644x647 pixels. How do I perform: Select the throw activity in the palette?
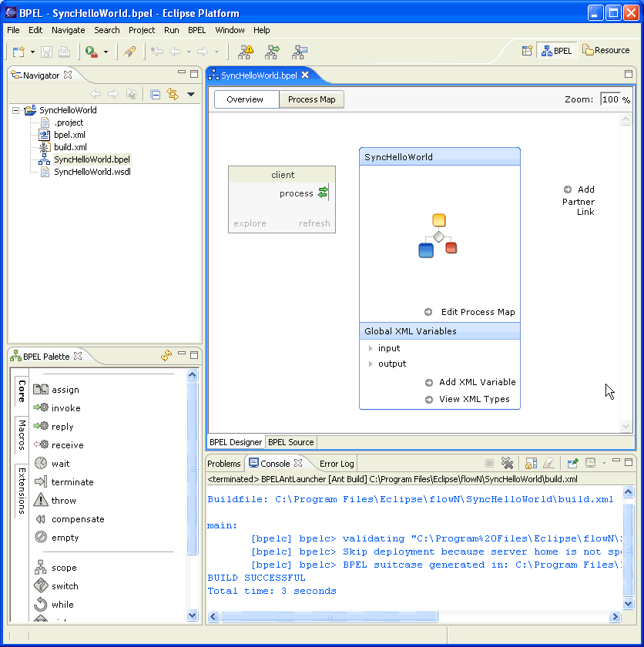point(55,500)
